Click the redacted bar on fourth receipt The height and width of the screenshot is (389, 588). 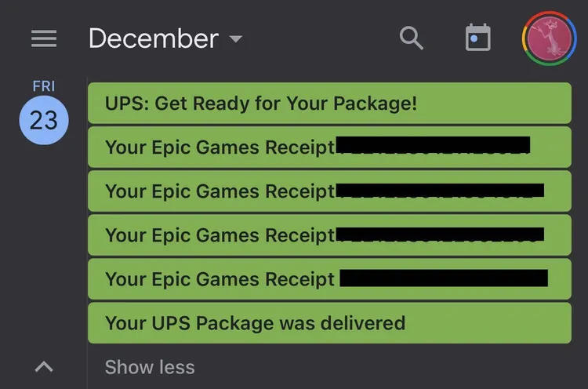[444, 278]
